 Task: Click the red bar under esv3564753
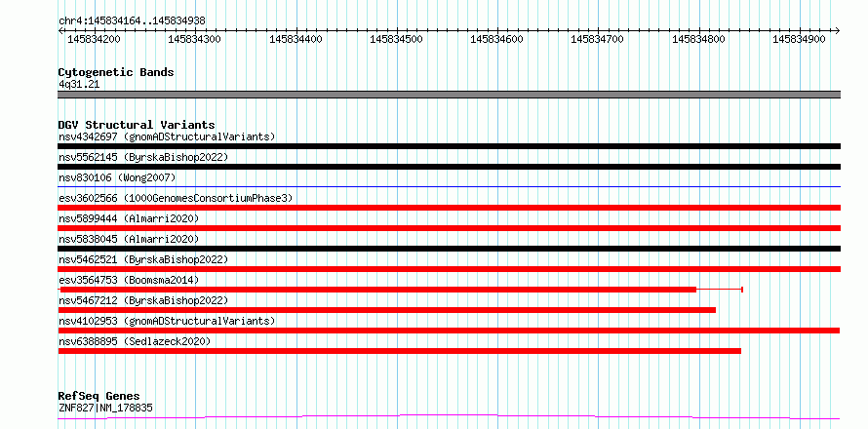click(378, 290)
